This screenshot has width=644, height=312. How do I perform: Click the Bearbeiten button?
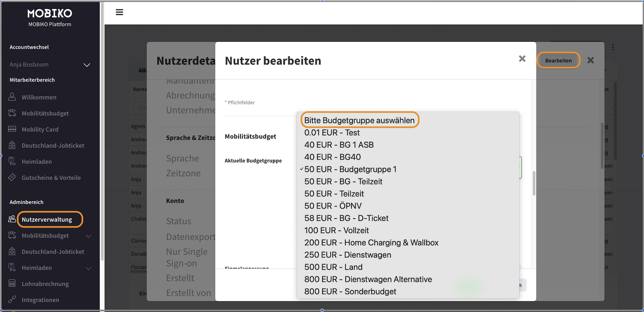point(558,61)
